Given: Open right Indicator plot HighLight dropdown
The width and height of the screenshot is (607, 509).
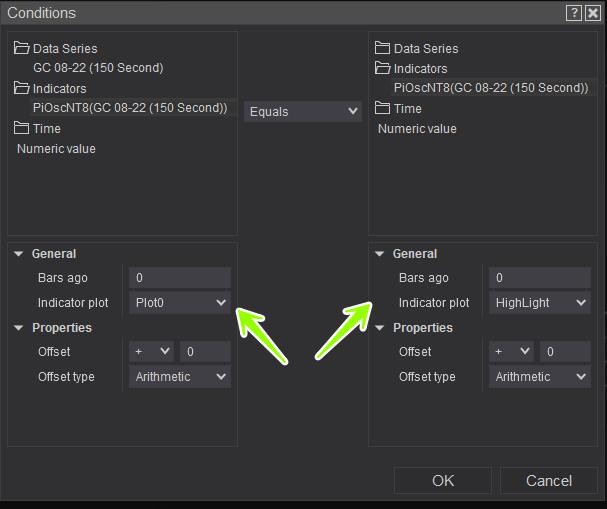Looking at the screenshot, I should click(x=540, y=303).
